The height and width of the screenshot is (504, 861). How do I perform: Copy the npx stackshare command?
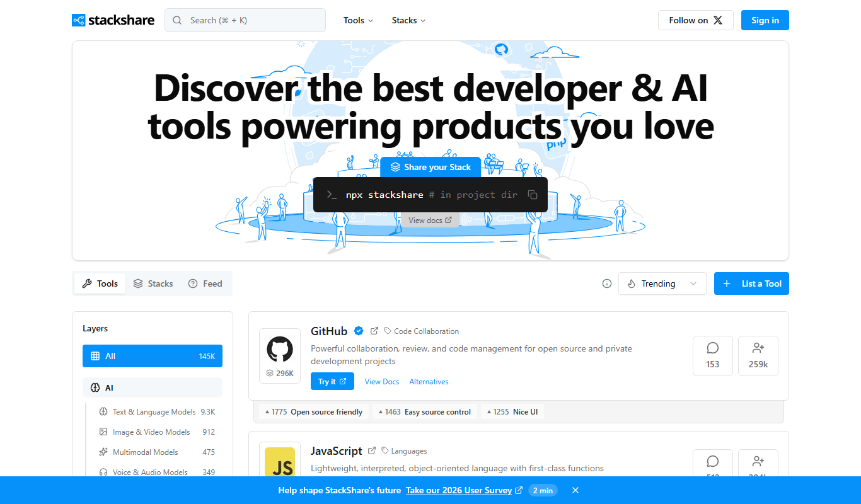pyautogui.click(x=533, y=195)
